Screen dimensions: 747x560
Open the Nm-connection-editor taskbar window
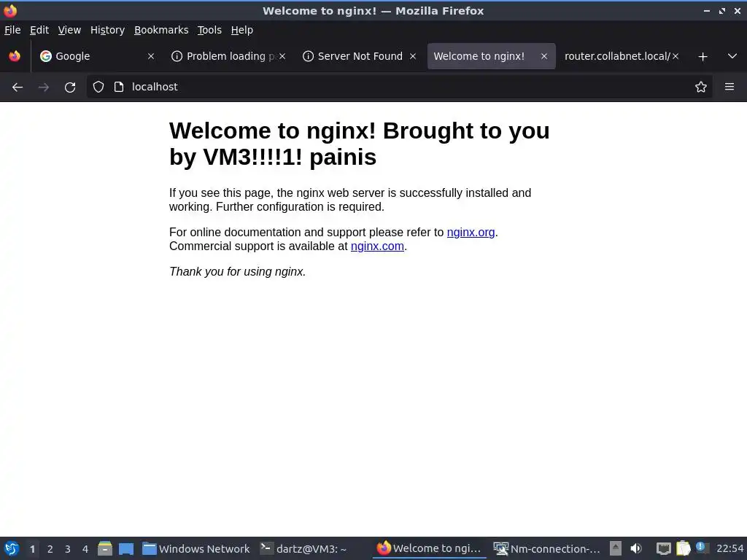pos(547,548)
